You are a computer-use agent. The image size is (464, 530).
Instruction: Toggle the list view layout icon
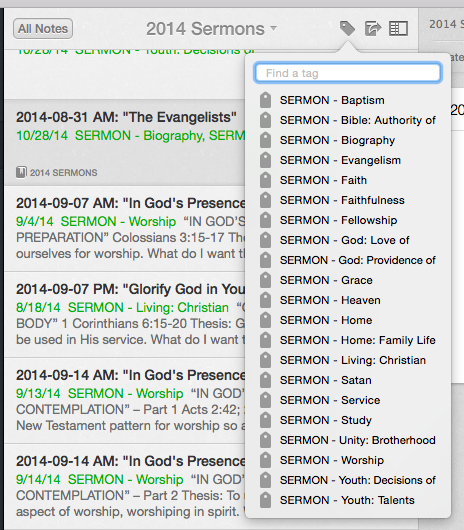398,28
